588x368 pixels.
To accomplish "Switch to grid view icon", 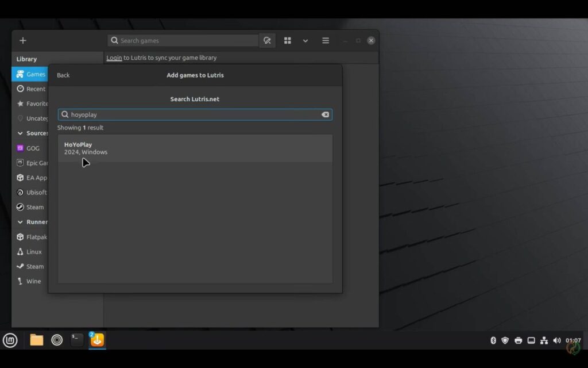I will tap(288, 40).
